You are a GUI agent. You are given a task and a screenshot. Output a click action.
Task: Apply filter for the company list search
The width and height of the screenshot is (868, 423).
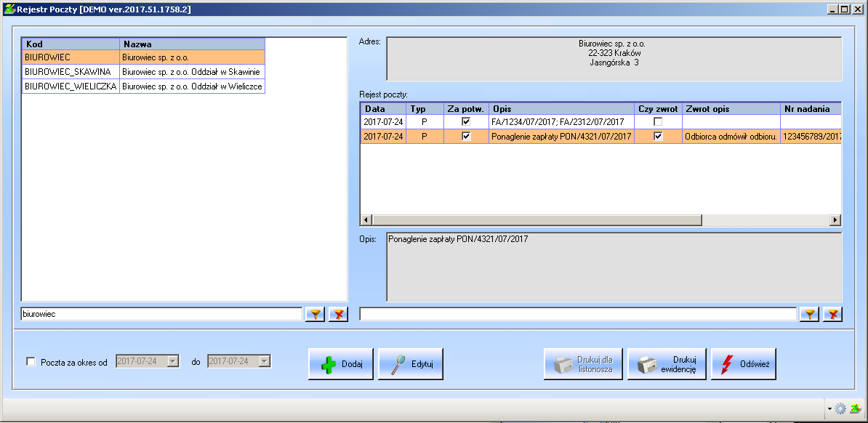[x=315, y=315]
